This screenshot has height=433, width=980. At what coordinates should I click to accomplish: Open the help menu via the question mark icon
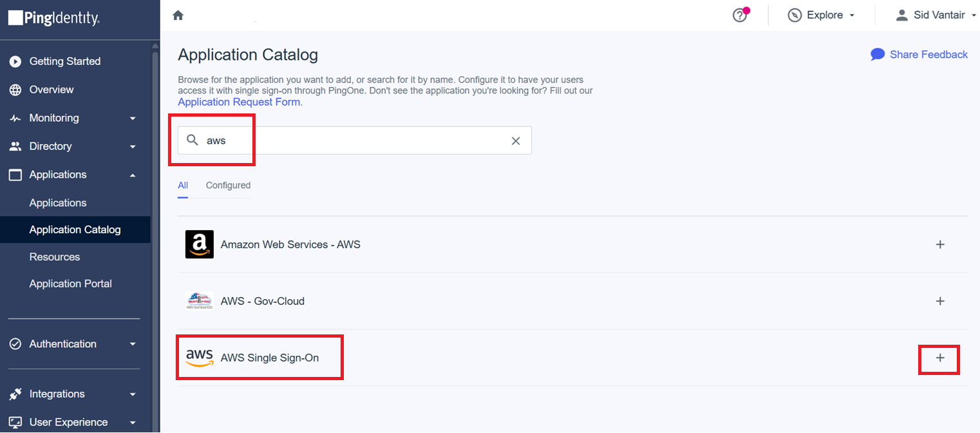[739, 14]
